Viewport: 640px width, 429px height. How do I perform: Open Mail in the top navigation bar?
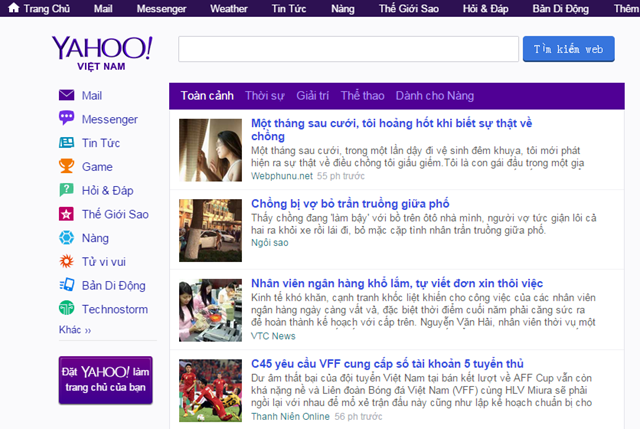[x=103, y=9]
